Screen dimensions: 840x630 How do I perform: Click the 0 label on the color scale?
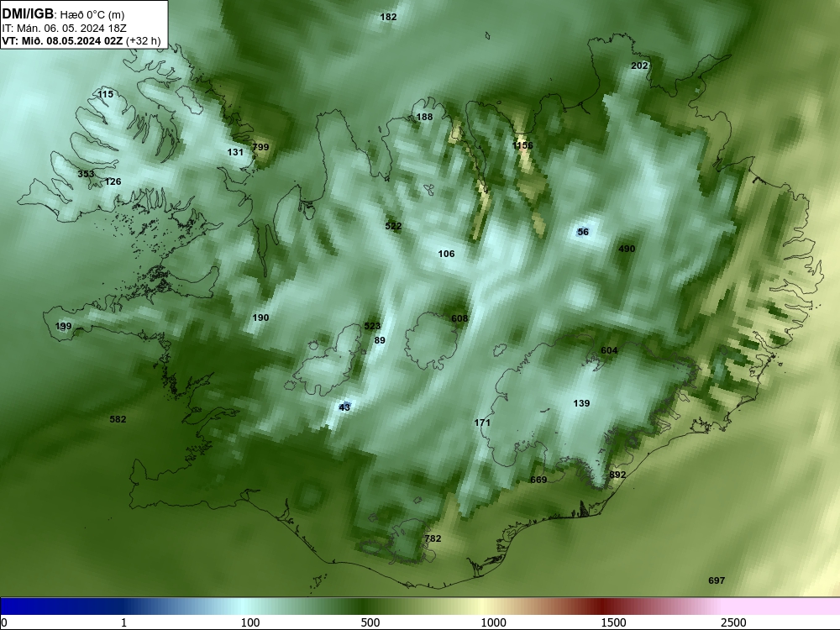(x=4, y=622)
